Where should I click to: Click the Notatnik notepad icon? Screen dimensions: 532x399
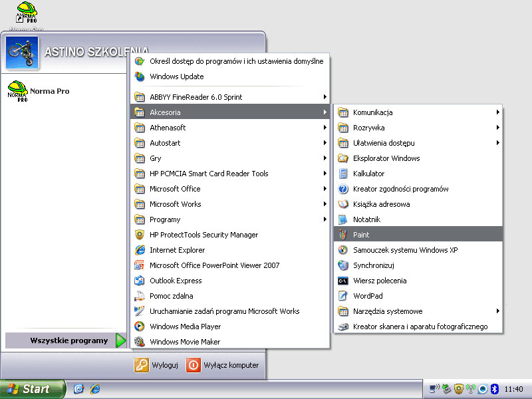[343, 219]
